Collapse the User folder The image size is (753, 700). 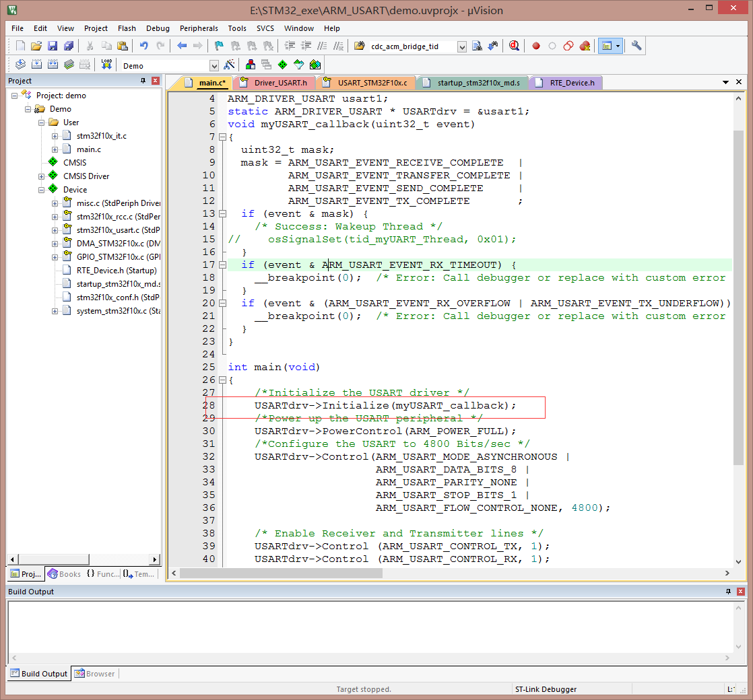pos(41,123)
